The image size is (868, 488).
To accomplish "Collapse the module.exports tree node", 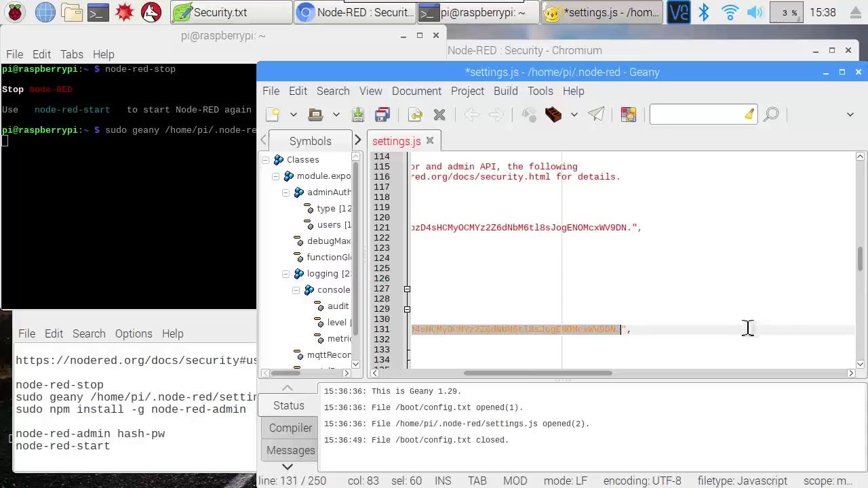I will click(x=275, y=176).
